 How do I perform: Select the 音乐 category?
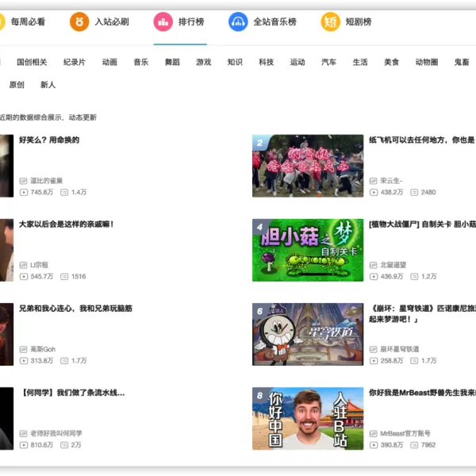(x=141, y=62)
